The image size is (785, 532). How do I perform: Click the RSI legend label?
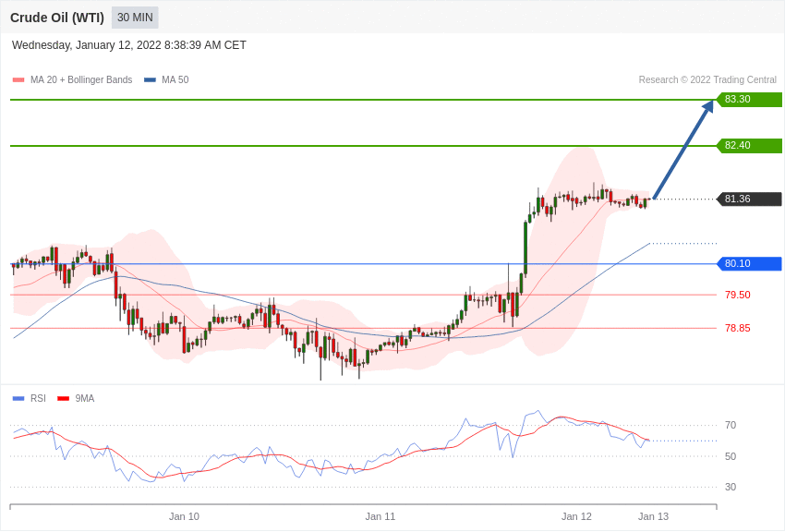(38, 398)
